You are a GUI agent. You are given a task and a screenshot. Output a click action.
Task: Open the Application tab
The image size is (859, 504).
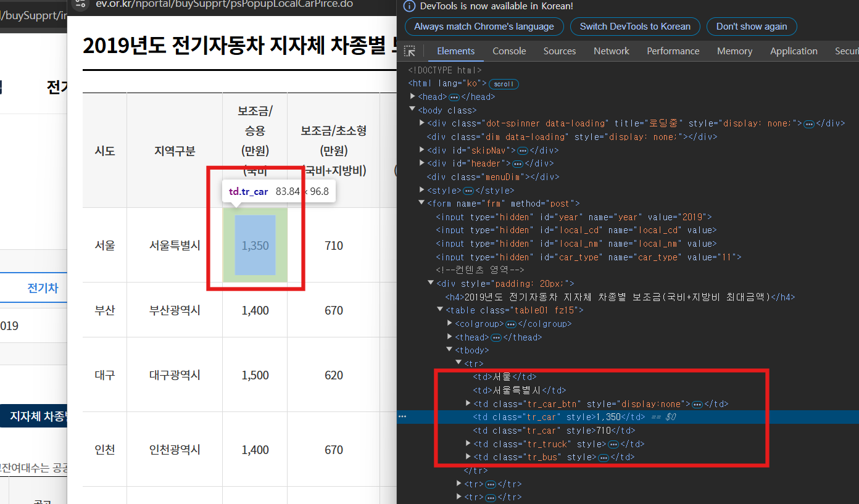(794, 51)
